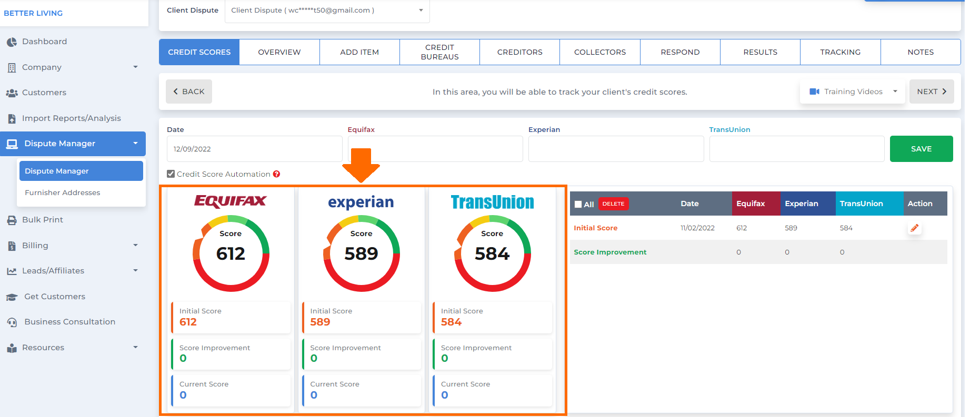This screenshot has height=417, width=980.
Task: Click the Experian score input field
Action: pos(616,149)
